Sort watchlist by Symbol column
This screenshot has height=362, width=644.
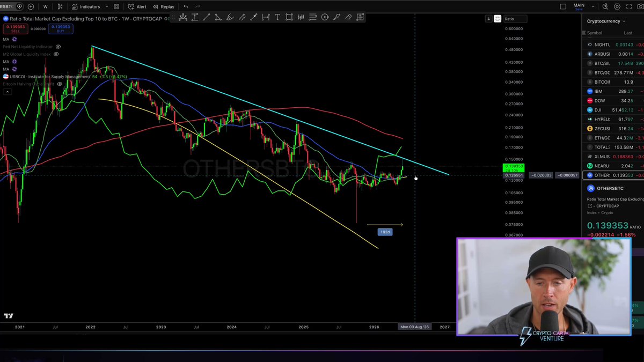pyautogui.click(x=595, y=33)
